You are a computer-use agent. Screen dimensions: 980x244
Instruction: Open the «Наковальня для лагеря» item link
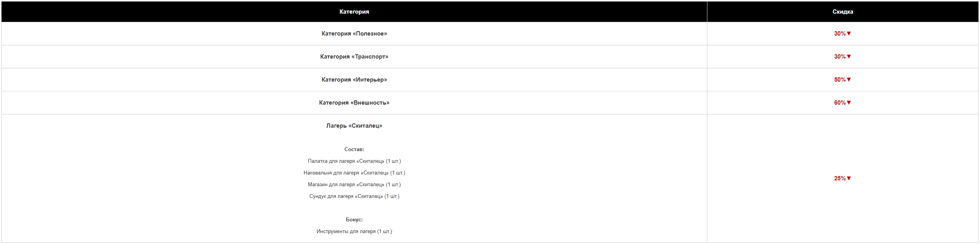coord(354,173)
